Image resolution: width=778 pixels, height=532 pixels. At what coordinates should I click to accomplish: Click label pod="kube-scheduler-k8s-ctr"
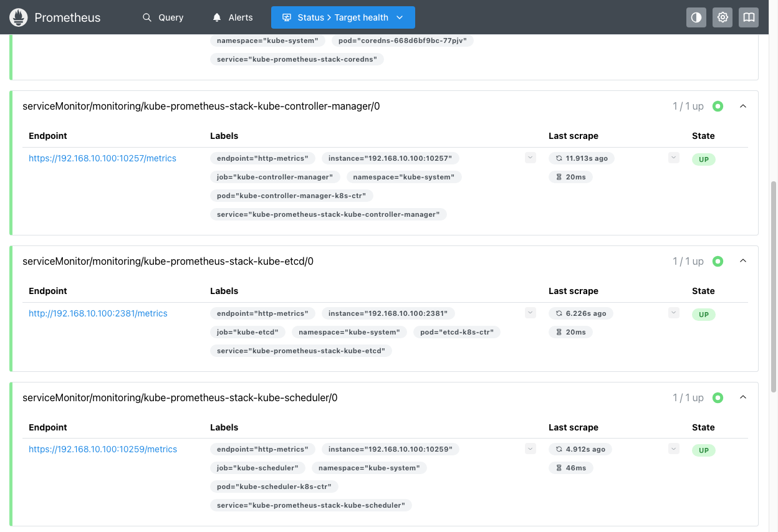(274, 487)
